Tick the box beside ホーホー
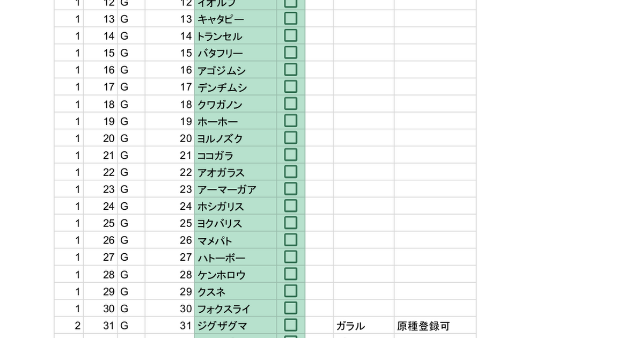This screenshot has width=644, height=338. 290,121
